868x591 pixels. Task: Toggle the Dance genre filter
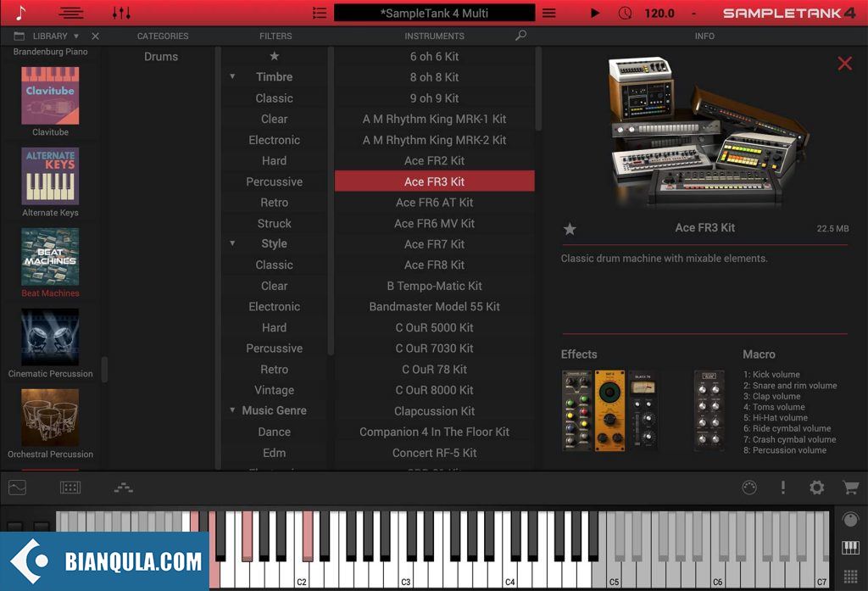pos(274,432)
